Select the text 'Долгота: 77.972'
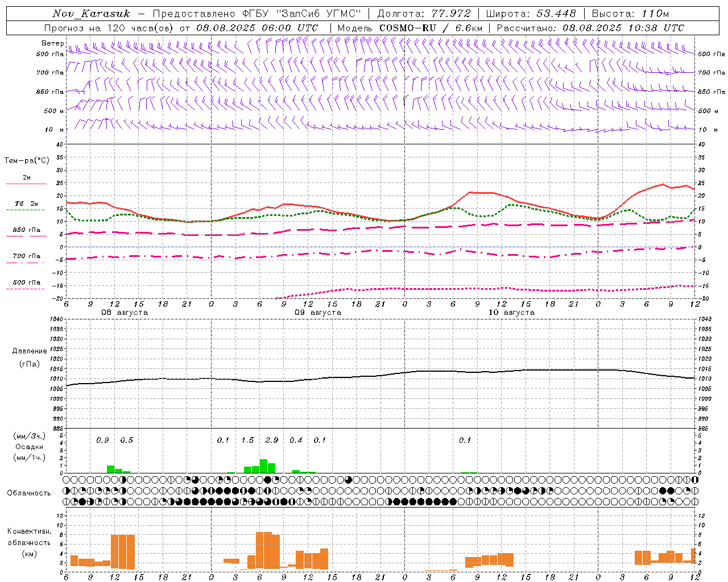Screen dimensions: 728x582 click(x=424, y=14)
